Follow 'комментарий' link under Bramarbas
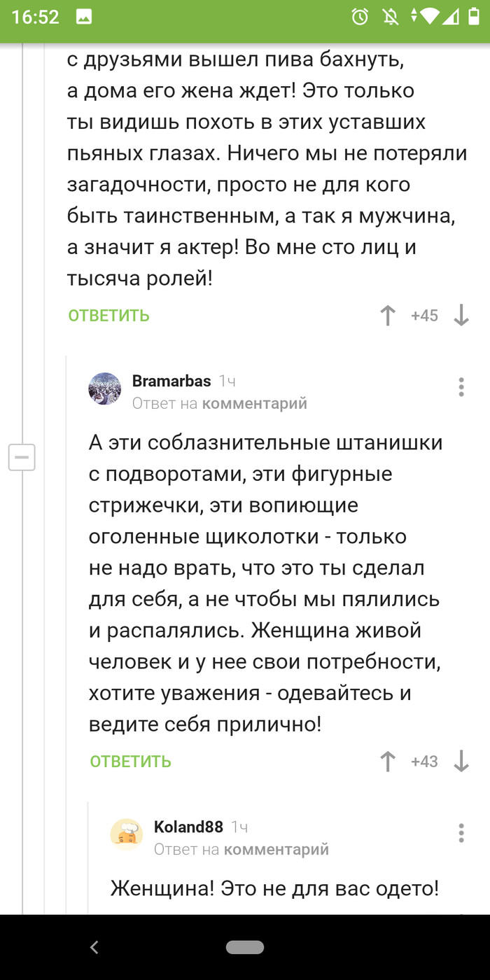The width and height of the screenshot is (490, 980). [255, 404]
